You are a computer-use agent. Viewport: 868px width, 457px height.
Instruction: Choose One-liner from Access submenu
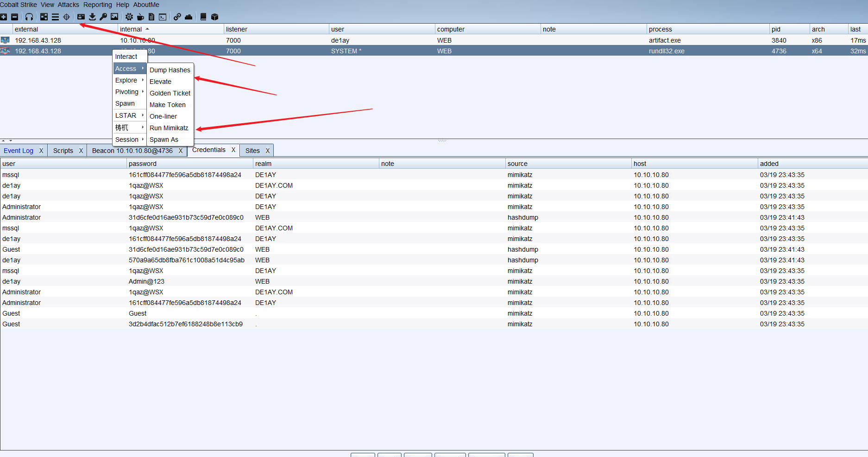(170, 116)
